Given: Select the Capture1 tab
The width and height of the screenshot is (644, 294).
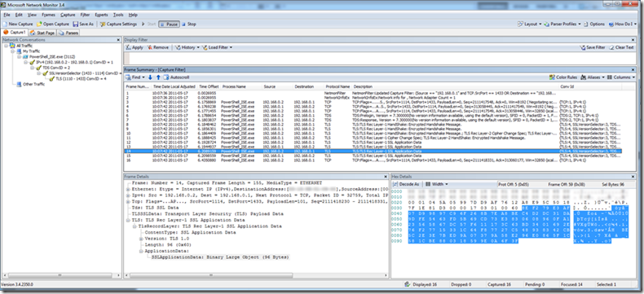Looking at the screenshot, I should point(15,33).
